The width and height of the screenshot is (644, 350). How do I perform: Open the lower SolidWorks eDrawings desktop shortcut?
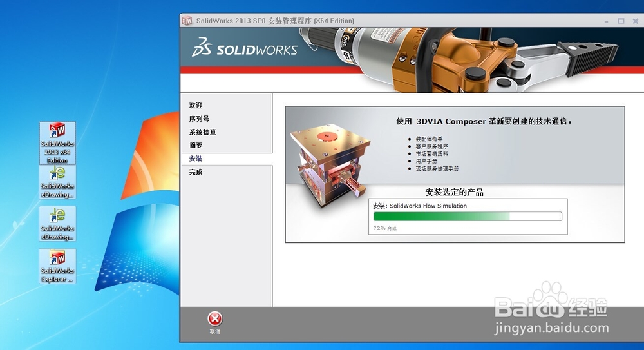(57, 224)
